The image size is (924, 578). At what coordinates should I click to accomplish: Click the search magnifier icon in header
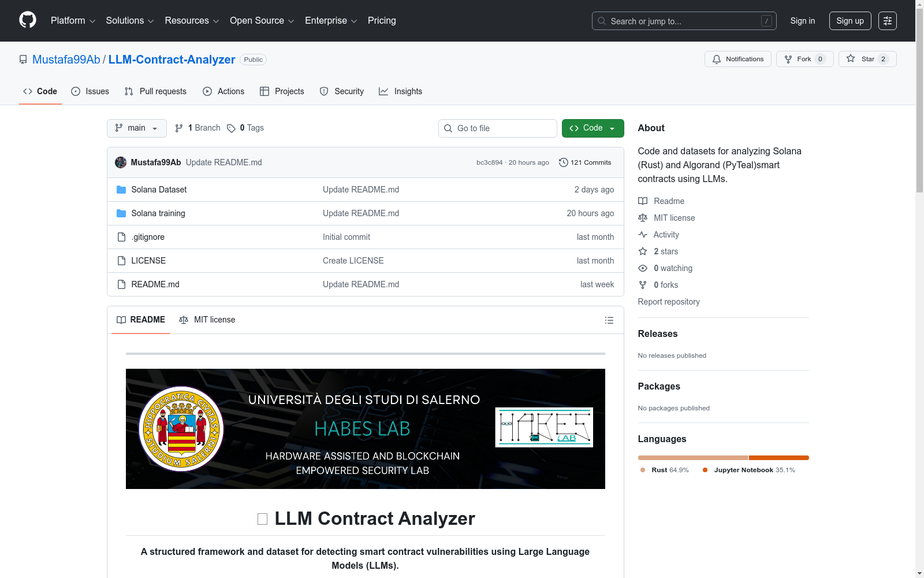click(x=602, y=21)
